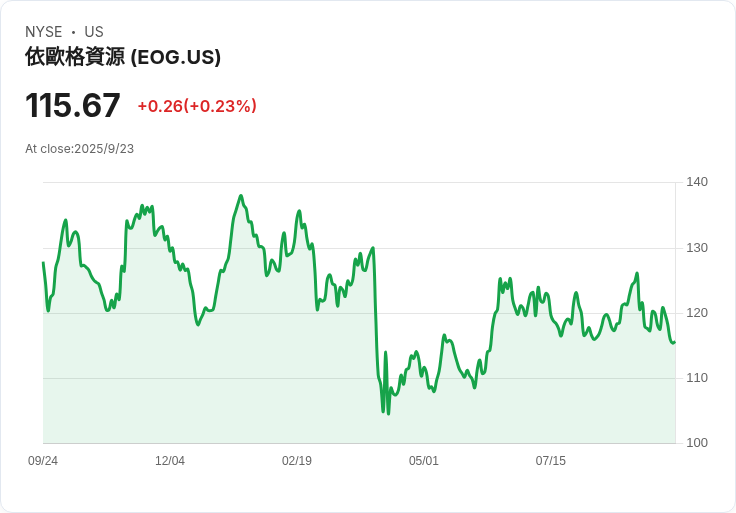736x513 pixels.
Task: Click the At close:2025/9/23 timestamp
Action: pos(79,149)
